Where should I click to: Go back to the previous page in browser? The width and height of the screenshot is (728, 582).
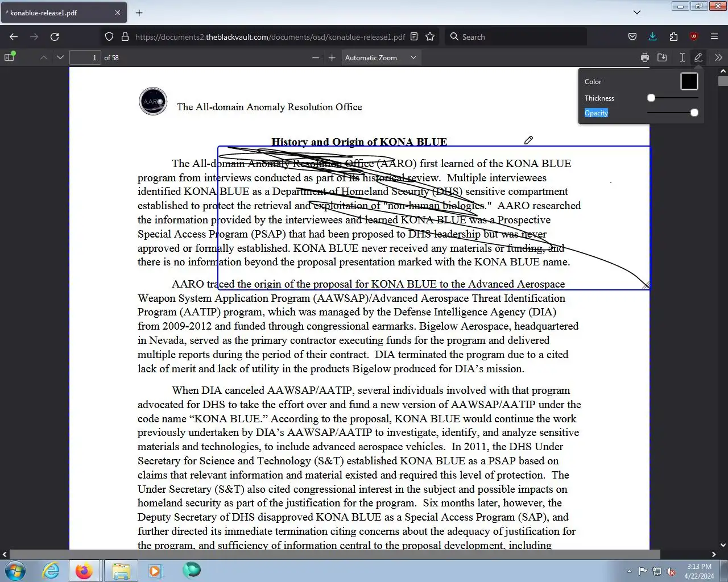[x=14, y=37]
